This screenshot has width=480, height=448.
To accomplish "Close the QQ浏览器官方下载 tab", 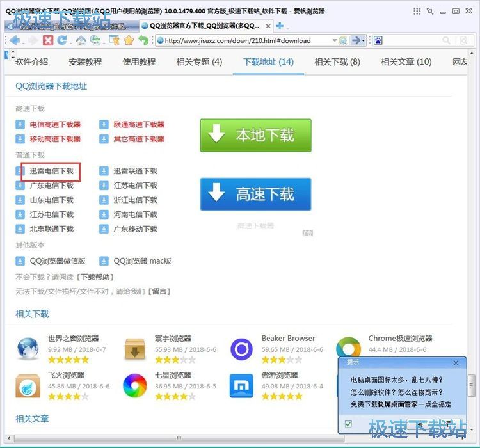I will [x=268, y=26].
